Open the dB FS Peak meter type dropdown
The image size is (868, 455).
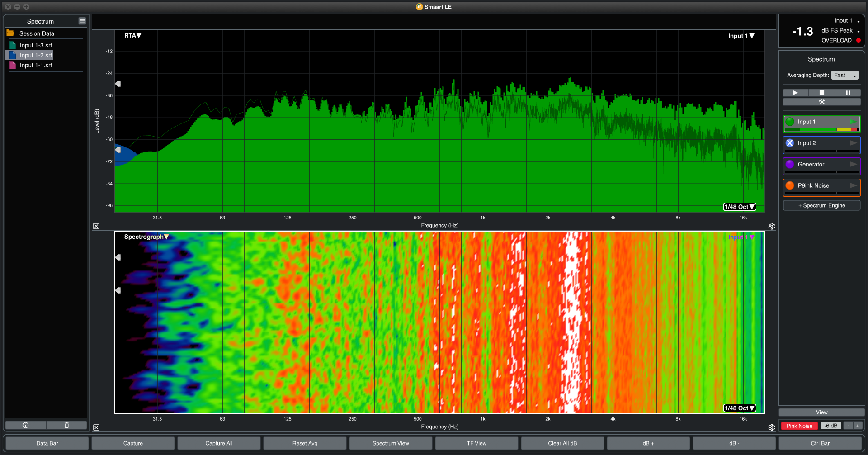pos(841,31)
